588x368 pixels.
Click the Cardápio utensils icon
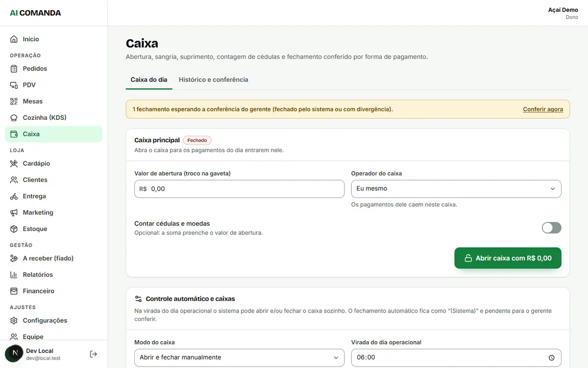pyautogui.click(x=14, y=163)
